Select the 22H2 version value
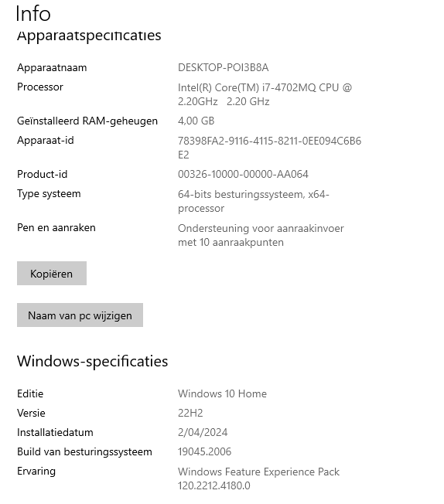The image size is (444, 504). point(190,413)
